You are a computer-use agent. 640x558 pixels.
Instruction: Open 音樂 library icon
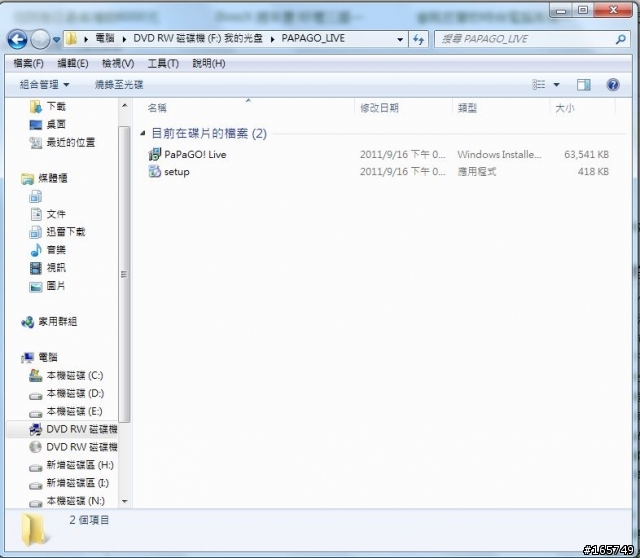coord(36,250)
